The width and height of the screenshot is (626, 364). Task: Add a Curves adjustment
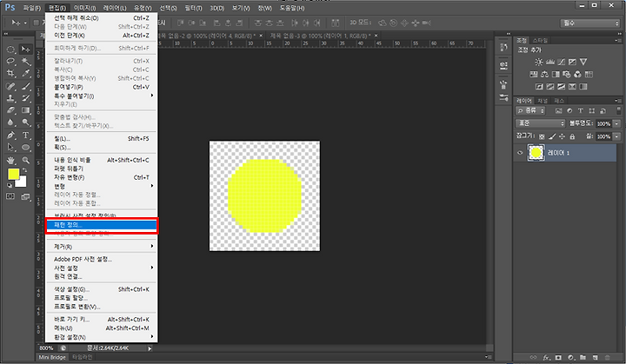pyautogui.click(x=562, y=62)
